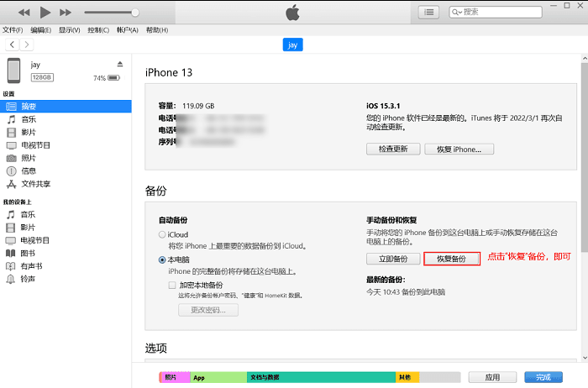Click the play button in the playback controls
Image resolution: width=588 pixels, height=388 pixels.
[45, 13]
